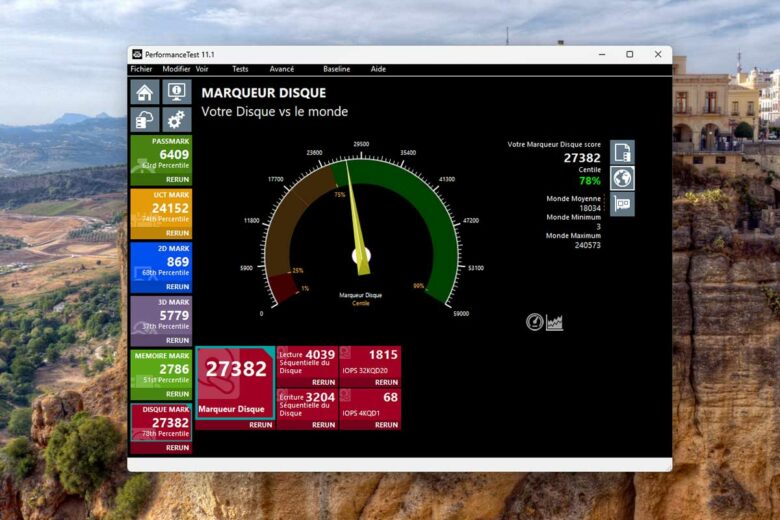
Task: Open the Modifier menu
Action: tap(176, 69)
